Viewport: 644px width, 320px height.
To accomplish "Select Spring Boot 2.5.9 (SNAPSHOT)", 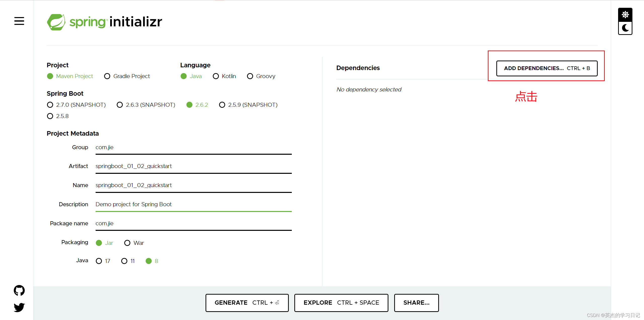I will [248, 105].
